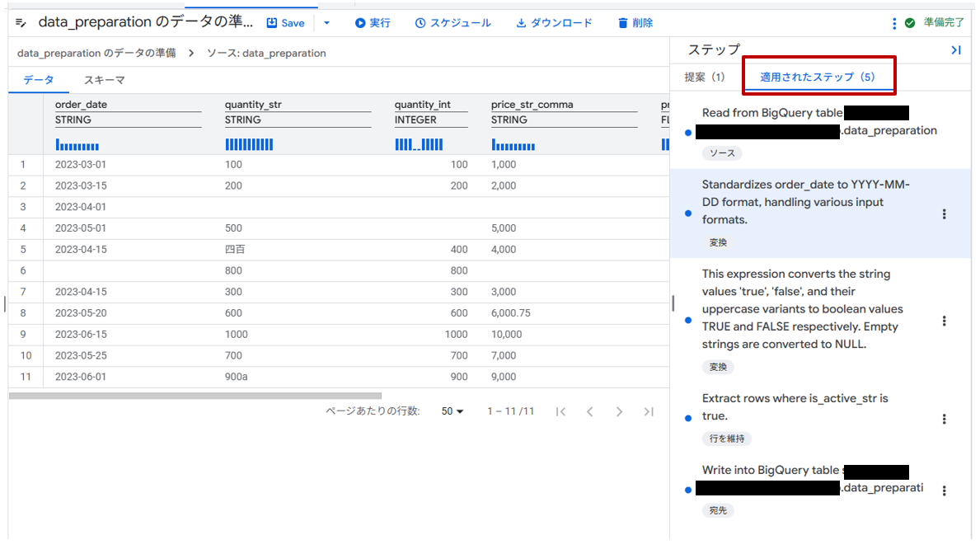Image resolution: width=980 pixels, height=549 pixels.
Task: Click the ソース: data_preparation breadcrumb
Action: 266,53
